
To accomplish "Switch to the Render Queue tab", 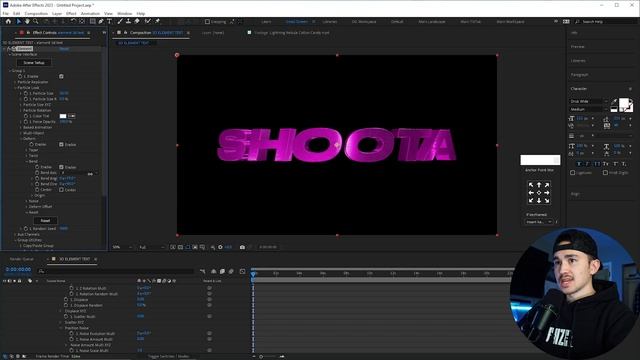I will point(22,259).
